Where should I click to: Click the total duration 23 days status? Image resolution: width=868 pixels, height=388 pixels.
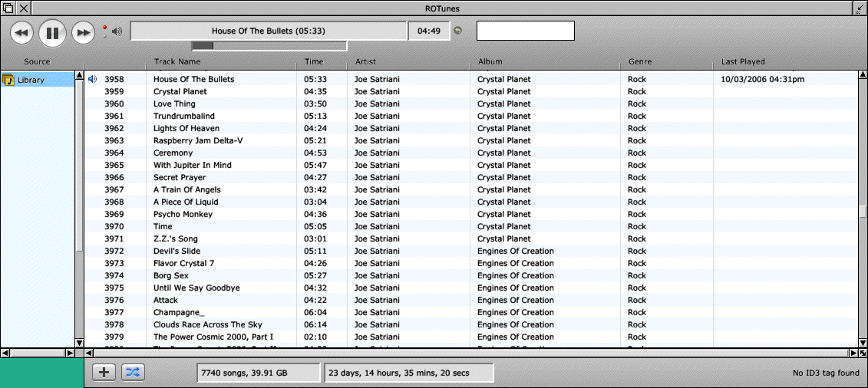(408, 373)
